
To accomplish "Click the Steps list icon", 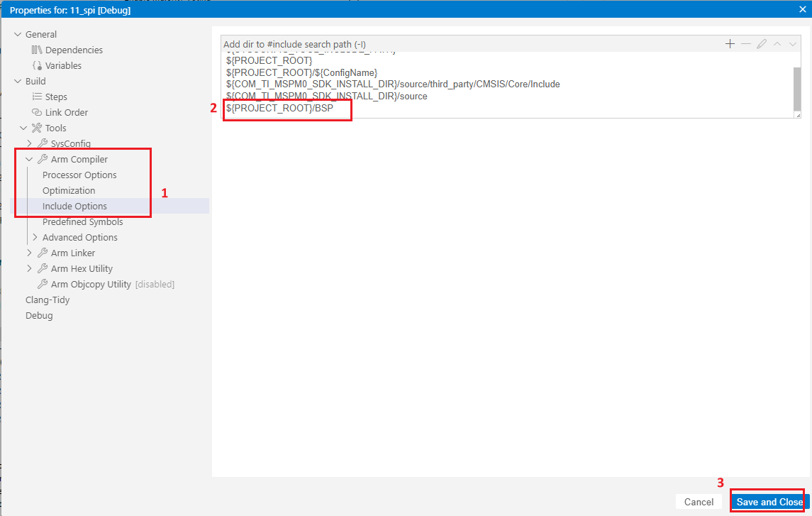I will [36, 97].
